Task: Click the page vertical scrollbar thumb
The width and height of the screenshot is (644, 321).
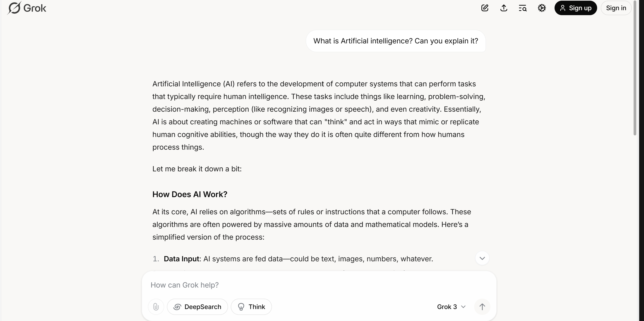Action: pyautogui.click(x=635, y=68)
